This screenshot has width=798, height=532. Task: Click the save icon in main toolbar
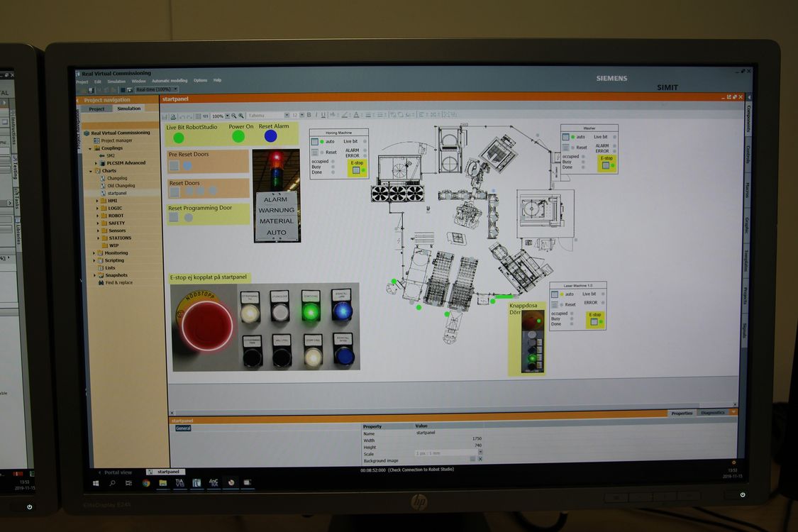91,89
